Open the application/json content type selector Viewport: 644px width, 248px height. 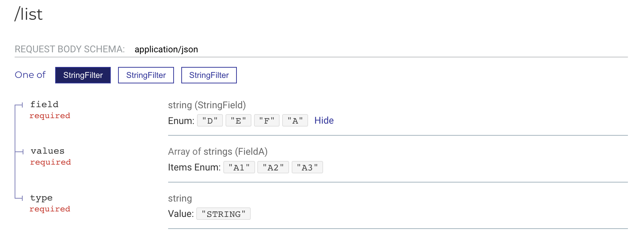[166, 49]
